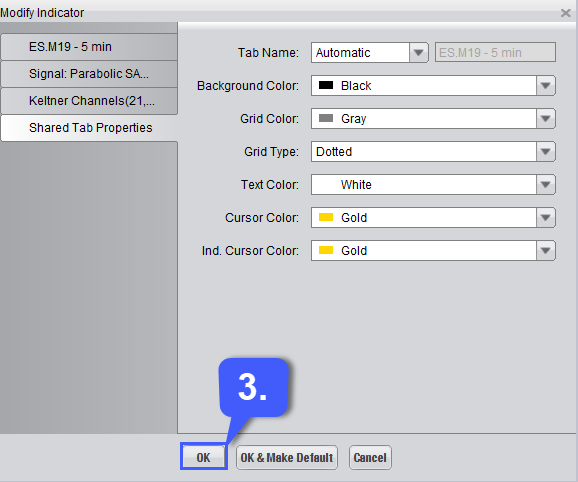The height and width of the screenshot is (482, 578).
Task: Click the black Background Color swatch
Action: (326, 85)
